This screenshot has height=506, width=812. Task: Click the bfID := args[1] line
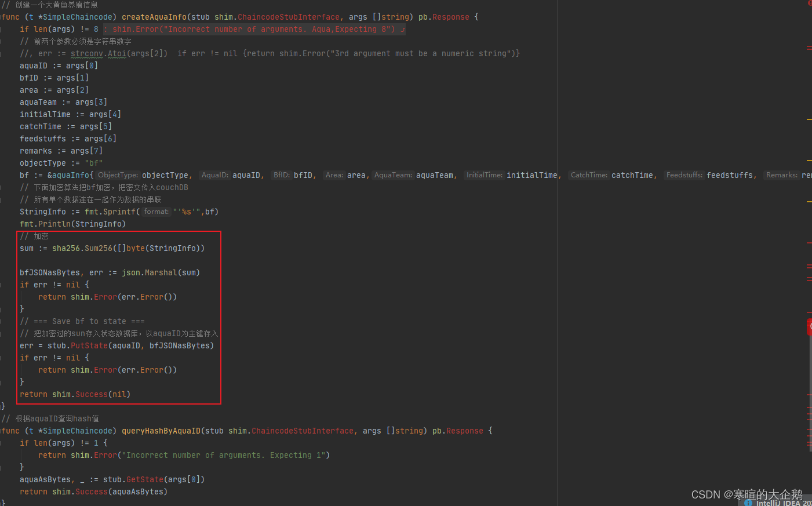point(54,78)
